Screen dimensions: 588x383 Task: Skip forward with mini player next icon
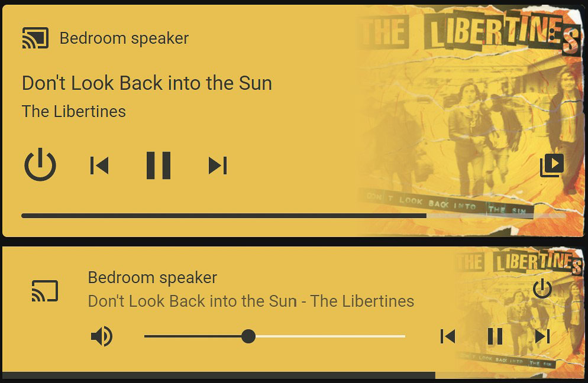(x=542, y=336)
